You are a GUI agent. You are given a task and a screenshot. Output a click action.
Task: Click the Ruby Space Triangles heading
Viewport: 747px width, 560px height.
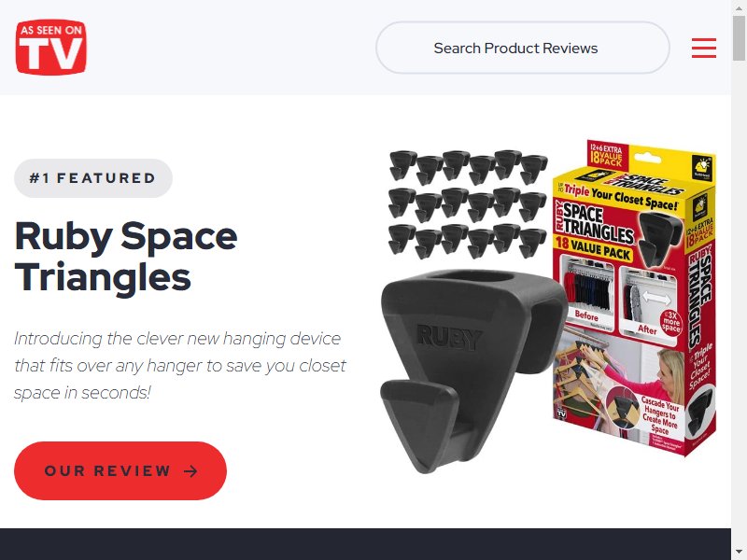point(126,256)
